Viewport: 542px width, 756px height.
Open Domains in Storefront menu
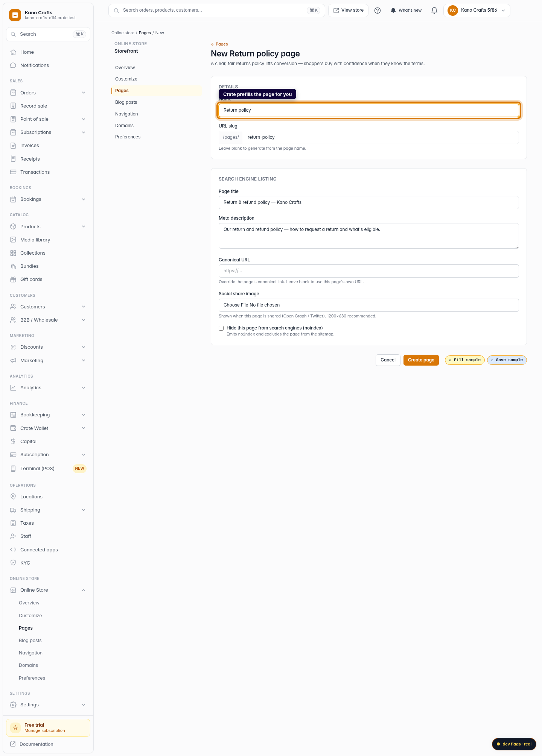[x=124, y=126]
